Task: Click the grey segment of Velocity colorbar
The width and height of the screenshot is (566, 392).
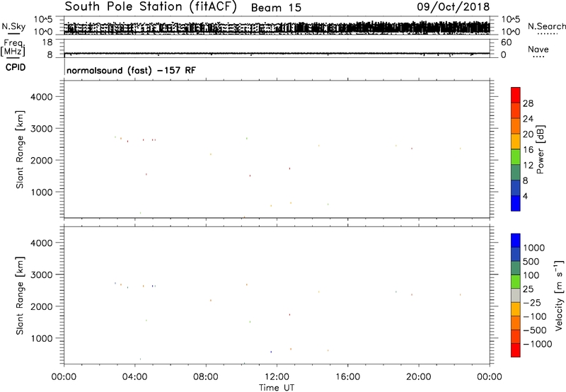Action: coord(515,296)
